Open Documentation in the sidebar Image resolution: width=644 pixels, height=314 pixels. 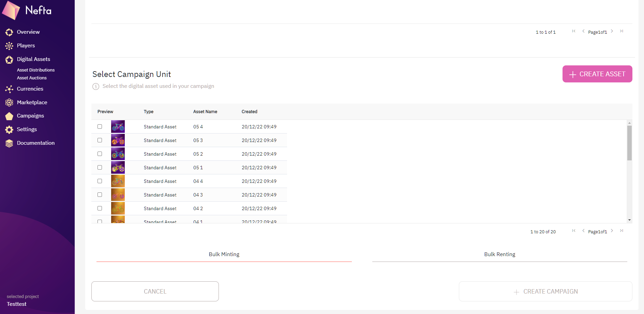coord(36,143)
